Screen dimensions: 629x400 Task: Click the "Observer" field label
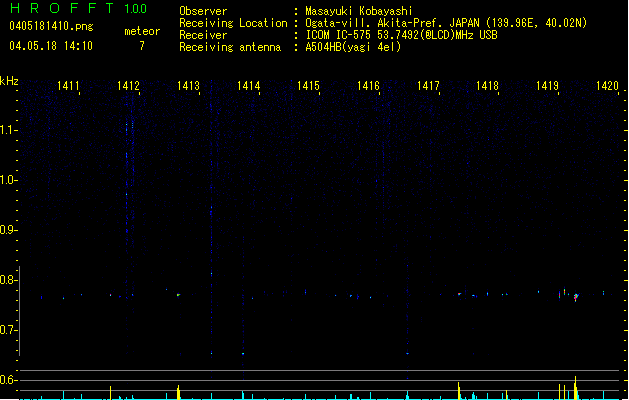coord(203,11)
